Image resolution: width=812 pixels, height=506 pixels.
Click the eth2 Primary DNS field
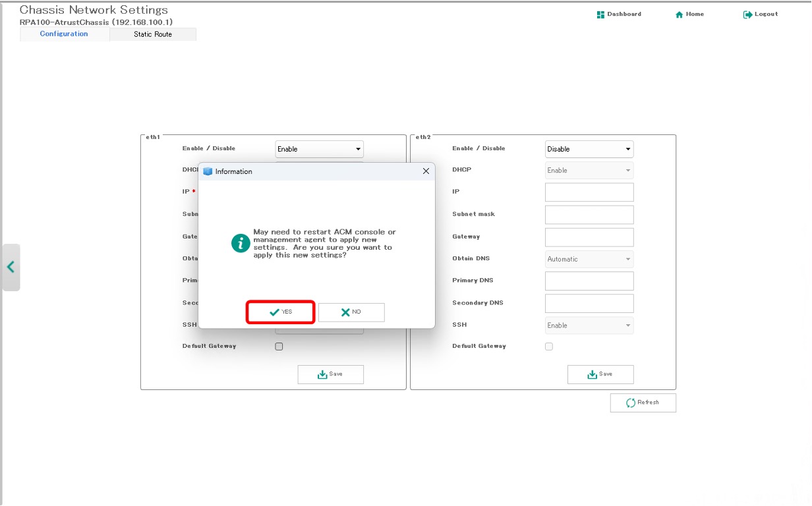589,281
